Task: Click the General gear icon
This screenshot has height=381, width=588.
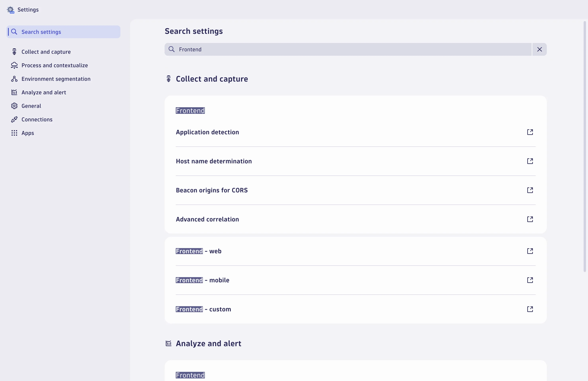Action: (14, 106)
